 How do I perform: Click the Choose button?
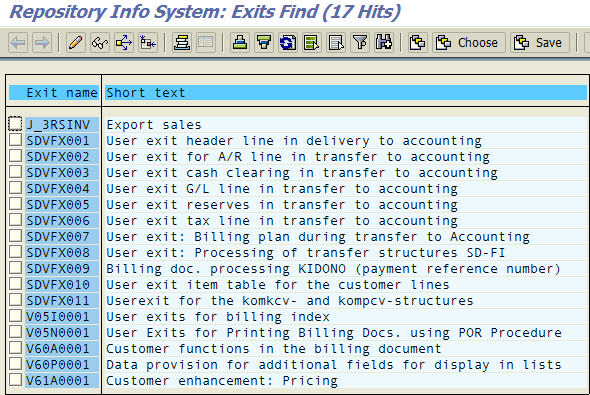tap(468, 43)
